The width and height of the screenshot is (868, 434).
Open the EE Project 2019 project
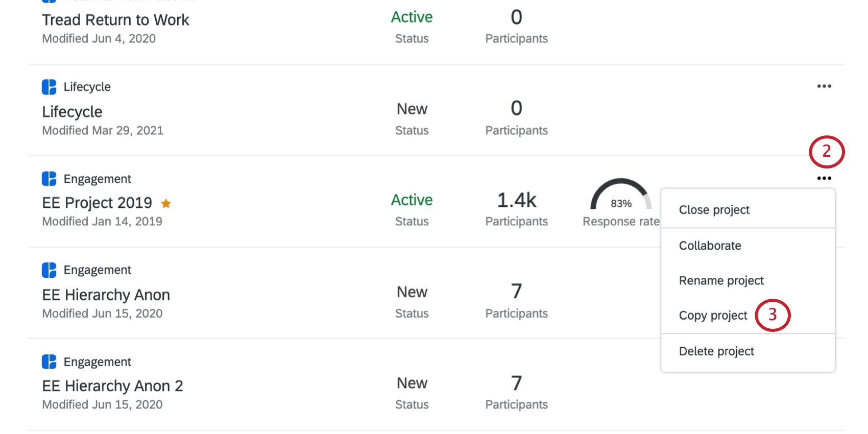point(97,203)
